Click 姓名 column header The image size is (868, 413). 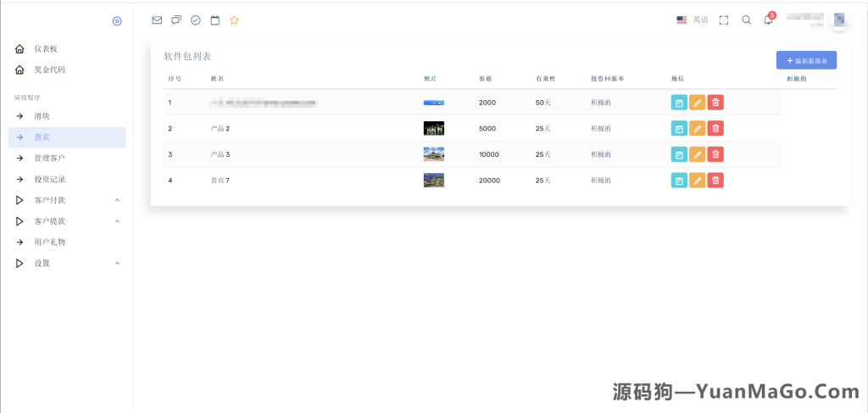pos(217,79)
